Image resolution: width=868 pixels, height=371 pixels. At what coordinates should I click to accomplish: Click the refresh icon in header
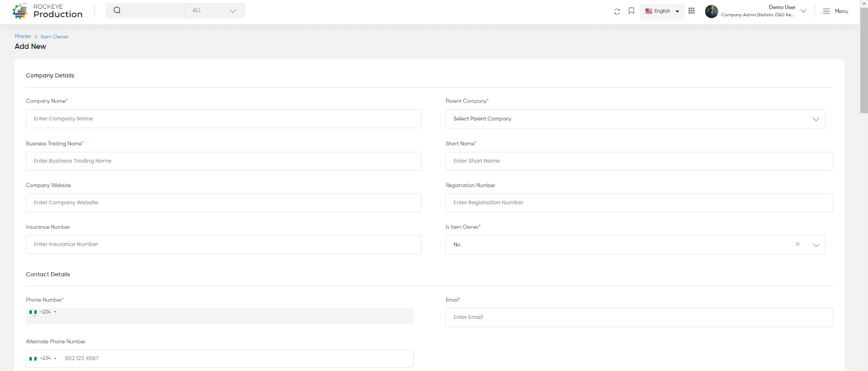click(617, 11)
